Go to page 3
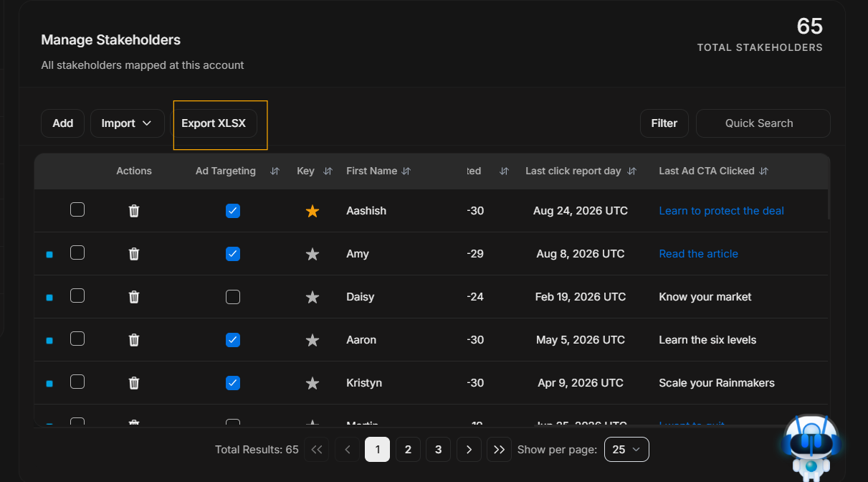 (438, 450)
